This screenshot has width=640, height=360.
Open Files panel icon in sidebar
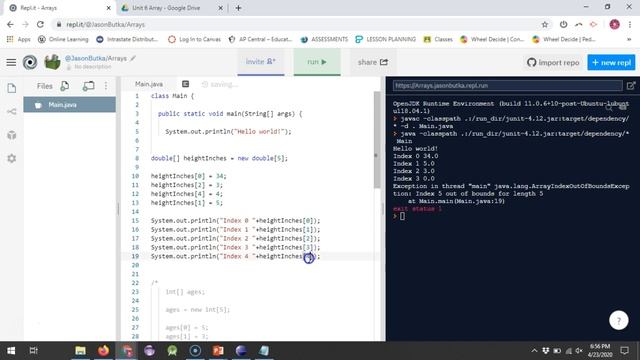point(12,88)
